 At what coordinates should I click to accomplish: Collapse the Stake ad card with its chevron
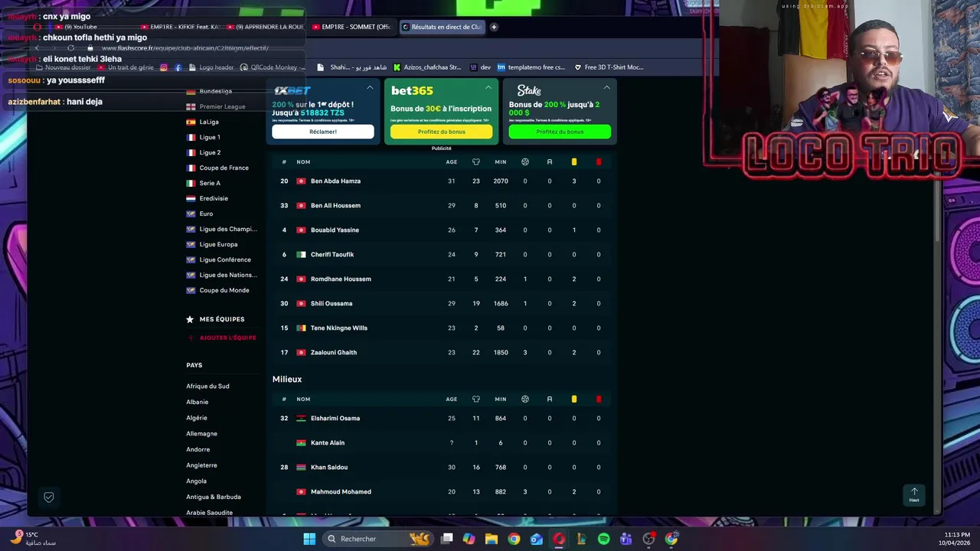(606, 87)
